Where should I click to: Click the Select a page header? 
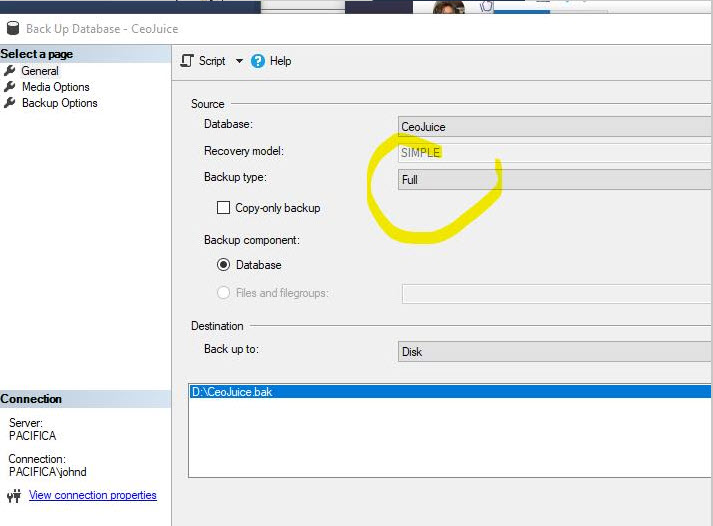85,54
